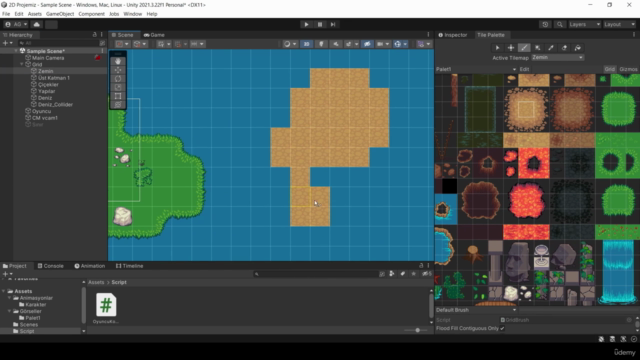Switch to the Console tab

(51, 266)
